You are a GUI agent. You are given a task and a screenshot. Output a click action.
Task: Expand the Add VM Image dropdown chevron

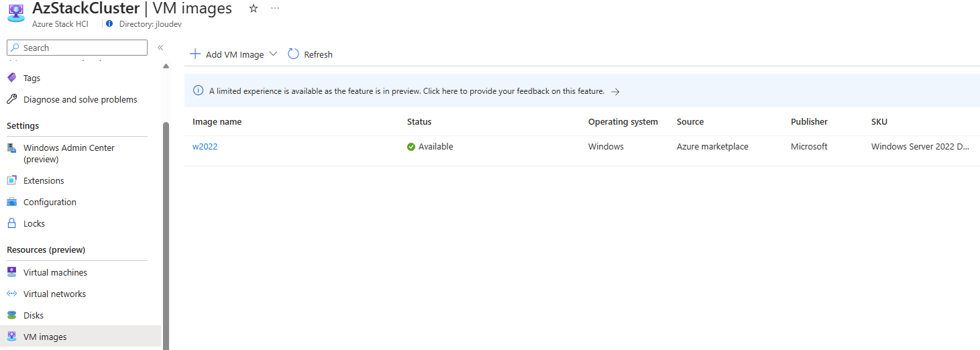273,54
